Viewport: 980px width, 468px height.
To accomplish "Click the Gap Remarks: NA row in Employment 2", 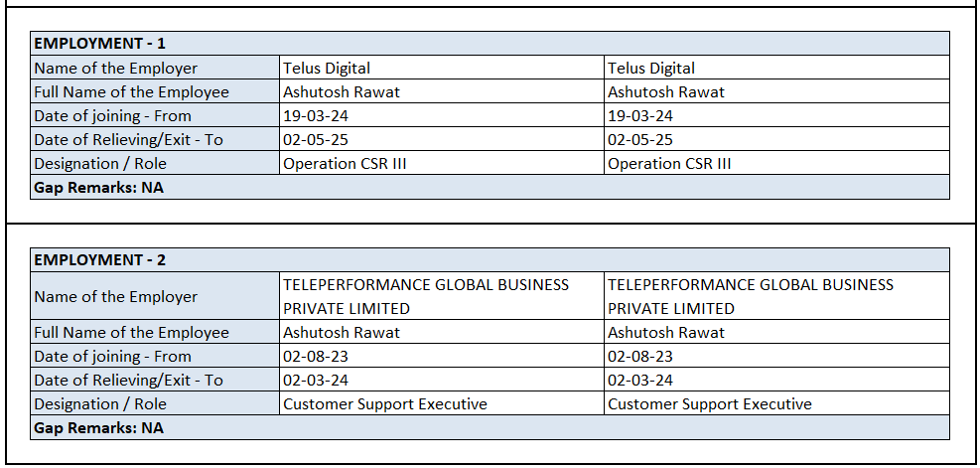I will (99, 428).
